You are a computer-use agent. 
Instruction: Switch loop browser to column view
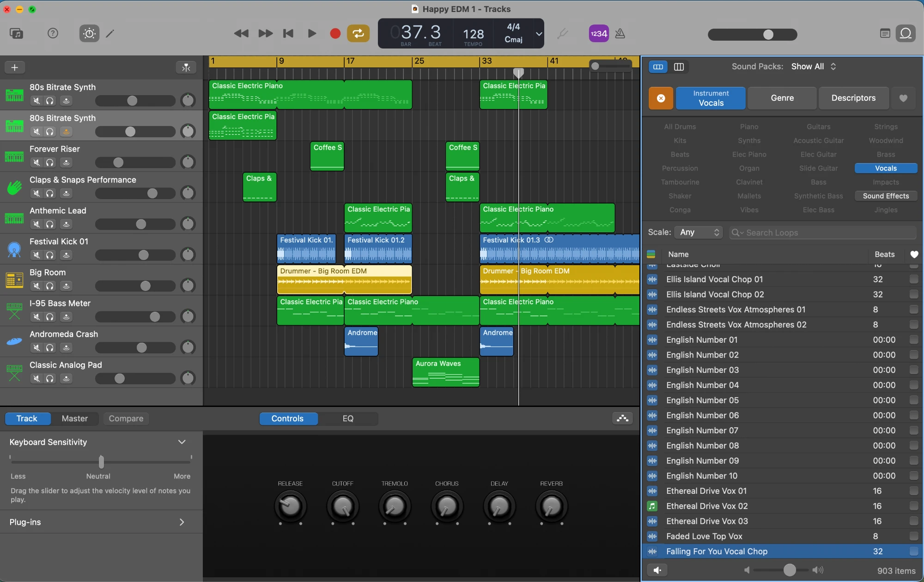click(679, 67)
